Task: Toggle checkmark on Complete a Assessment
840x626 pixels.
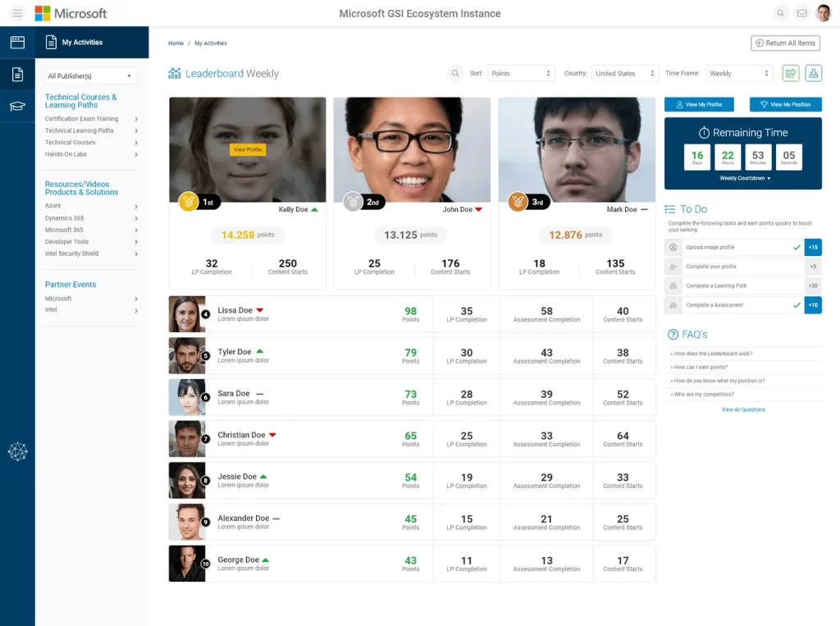Action: point(797,305)
